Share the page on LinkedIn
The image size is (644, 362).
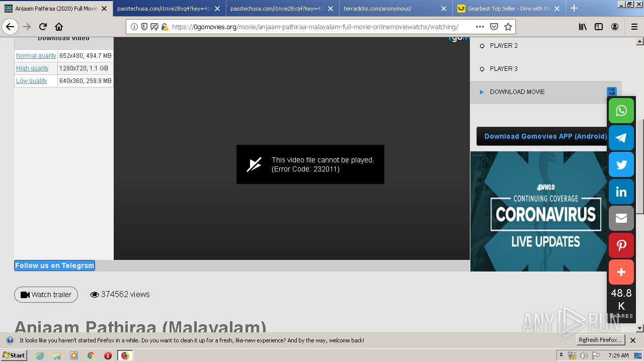point(621,192)
